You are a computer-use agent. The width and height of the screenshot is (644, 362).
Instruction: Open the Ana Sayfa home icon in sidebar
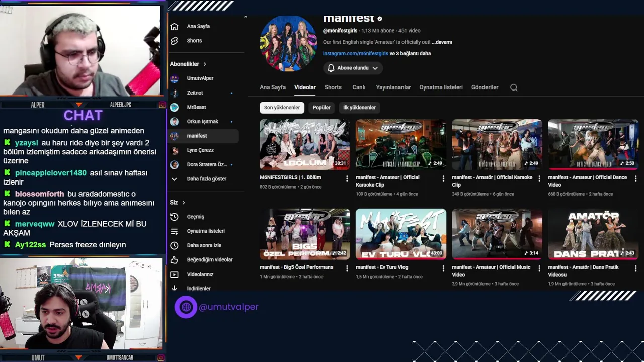[x=174, y=26]
